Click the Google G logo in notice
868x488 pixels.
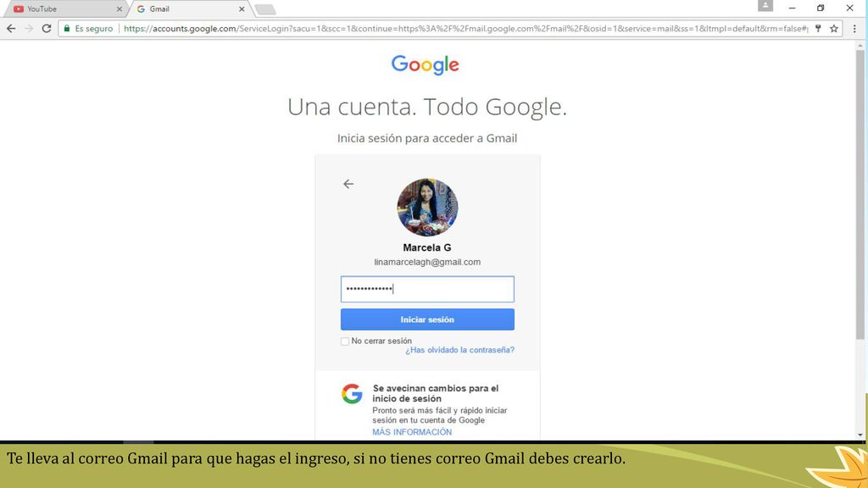coord(352,393)
